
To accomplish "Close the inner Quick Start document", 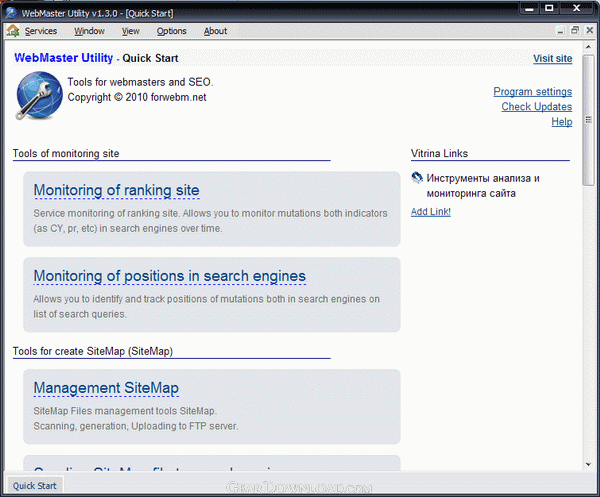I will pos(590,30).
